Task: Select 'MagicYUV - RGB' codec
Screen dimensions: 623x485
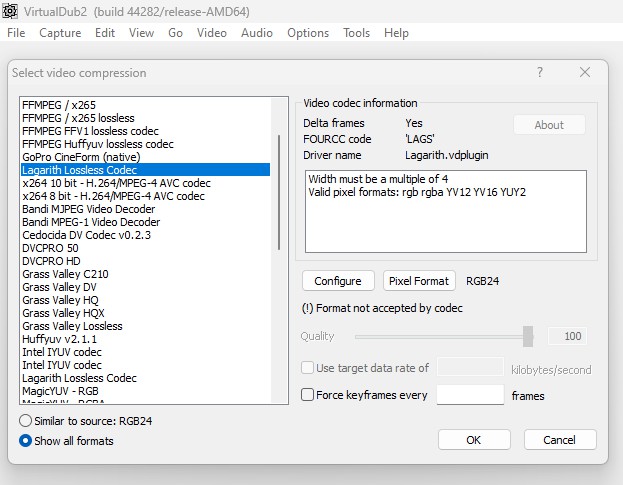Action: coord(145,391)
